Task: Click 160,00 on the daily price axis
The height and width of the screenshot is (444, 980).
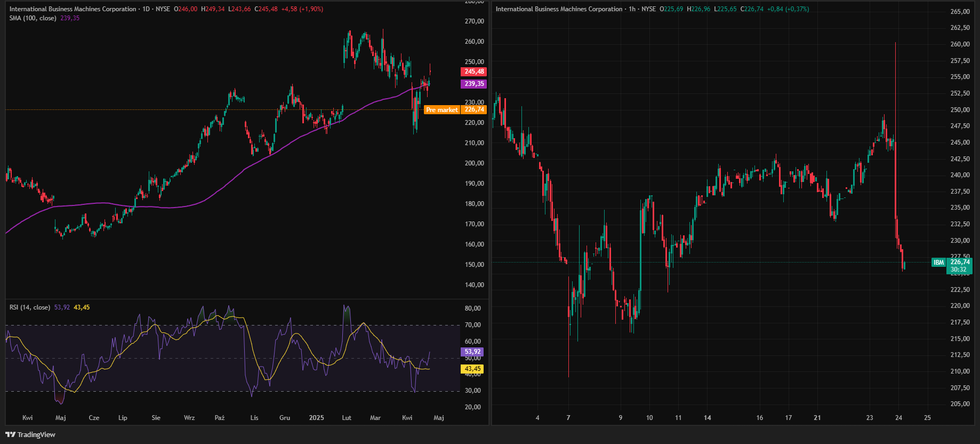Action: (475, 244)
